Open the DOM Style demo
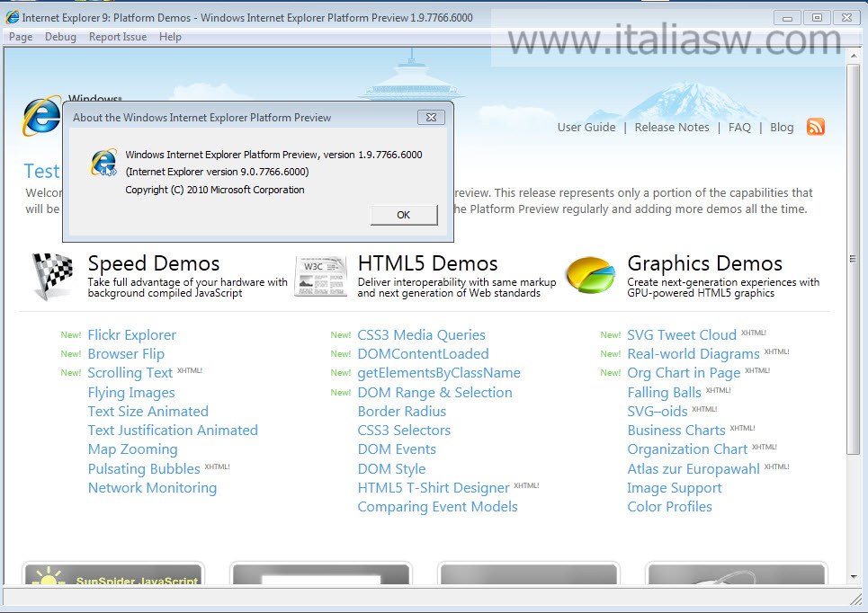 (391, 468)
